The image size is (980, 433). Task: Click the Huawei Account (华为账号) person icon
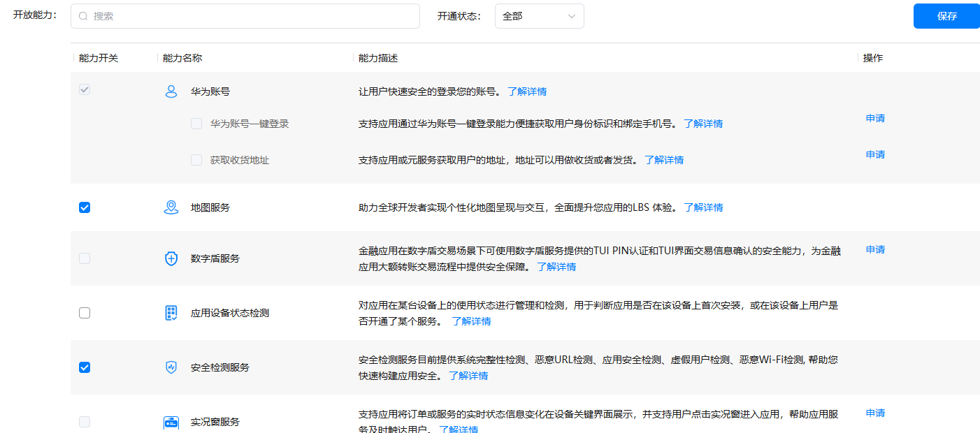171,91
